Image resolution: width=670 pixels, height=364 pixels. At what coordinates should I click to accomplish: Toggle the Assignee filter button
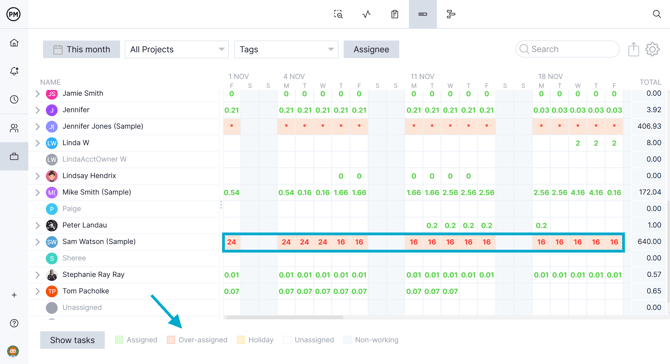[371, 50]
